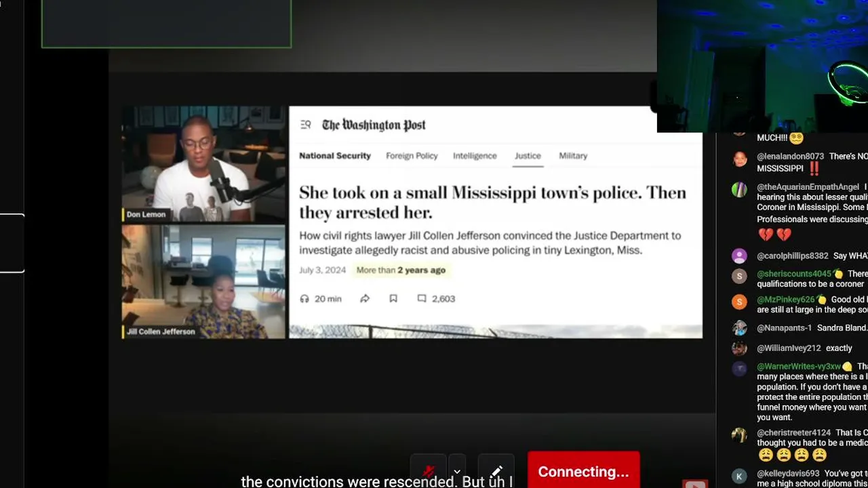This screenshot has height=488, width=868.
Task: Click the Don Lemon name label
Action: tap(146, 214)
